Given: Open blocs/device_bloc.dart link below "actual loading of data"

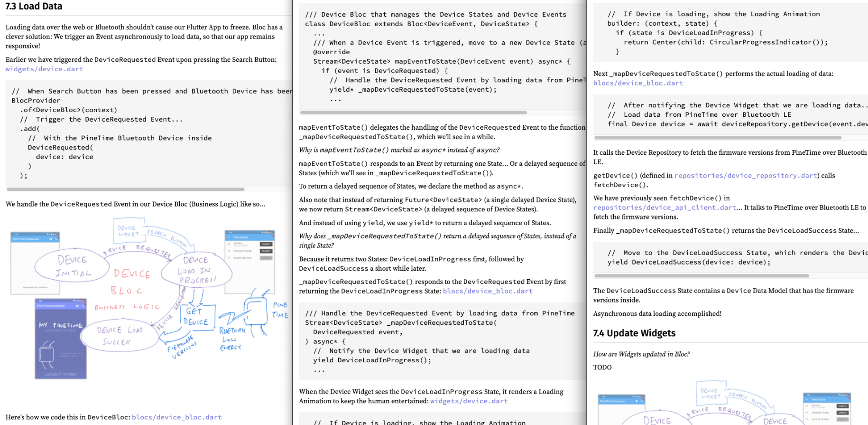Looking at the screenshot, I should point(638,83).
